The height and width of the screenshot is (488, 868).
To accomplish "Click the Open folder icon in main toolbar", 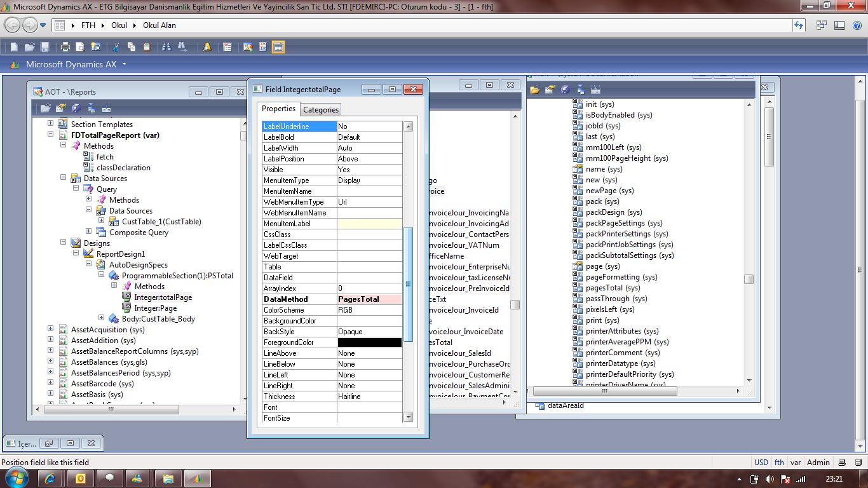I will coord(29,47).
